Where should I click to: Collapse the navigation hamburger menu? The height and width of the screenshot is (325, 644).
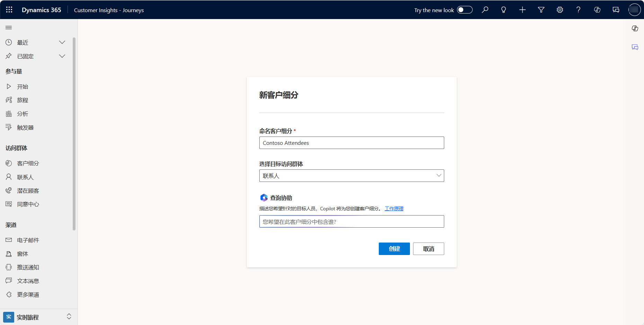click(x=9, y=27)
